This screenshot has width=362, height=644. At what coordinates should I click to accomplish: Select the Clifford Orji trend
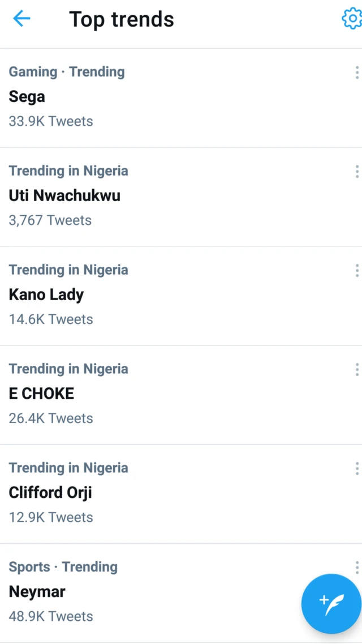click(50, 492)
